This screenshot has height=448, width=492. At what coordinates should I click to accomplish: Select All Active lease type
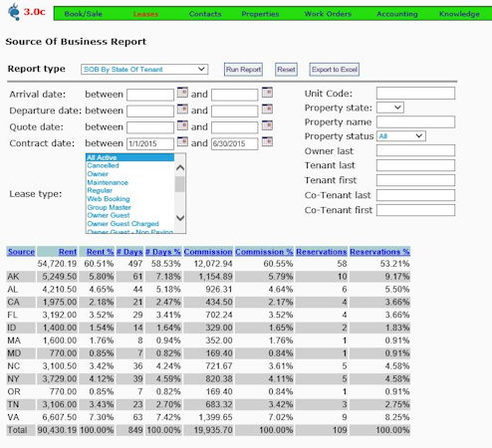point(129,157)
